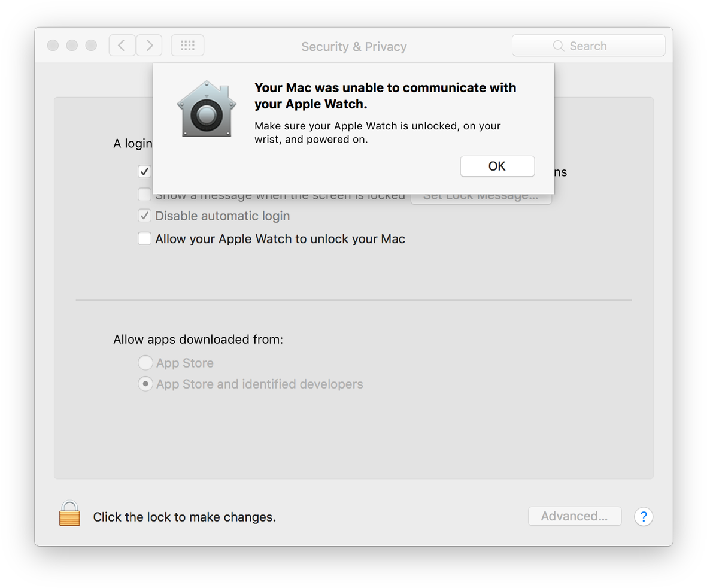This screenshot has height=588, width=707.
Task: Uncheck Disable automatic login
Action: click(x=144, y=216)
